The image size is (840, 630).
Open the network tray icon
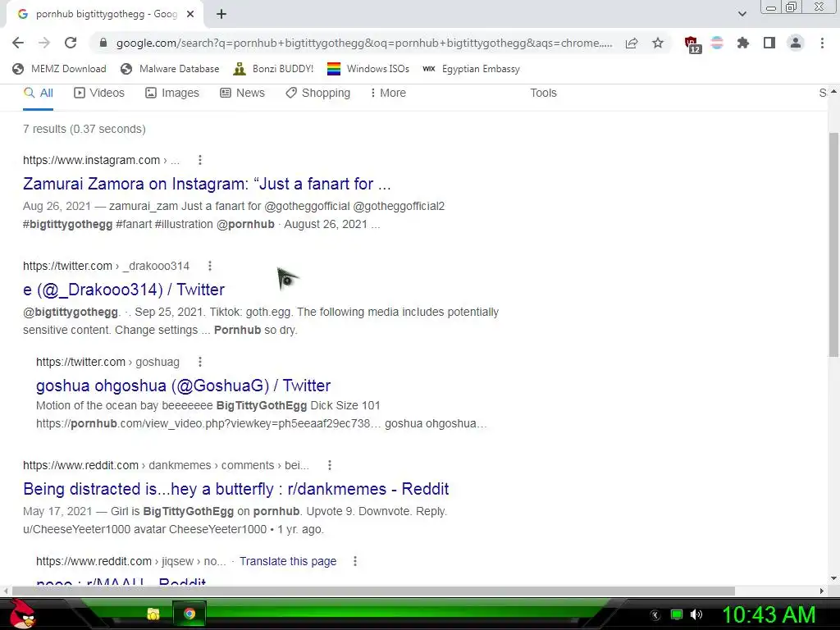click(677, 614)
